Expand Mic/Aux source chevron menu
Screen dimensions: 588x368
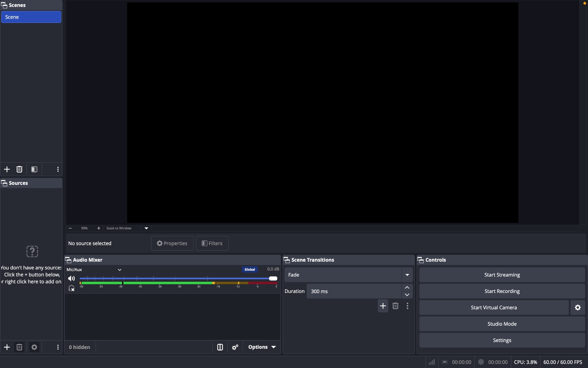click(120, 270)
